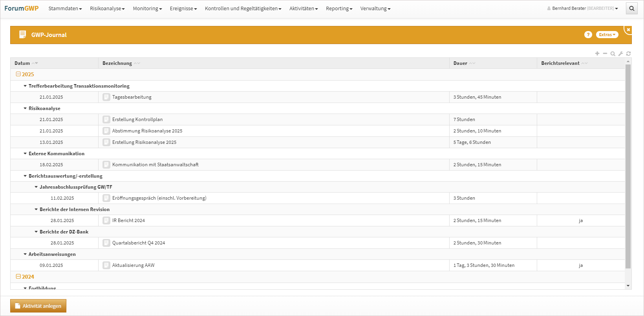Collapse Berichte der DZ-Bank subgroup

point(36,232)
